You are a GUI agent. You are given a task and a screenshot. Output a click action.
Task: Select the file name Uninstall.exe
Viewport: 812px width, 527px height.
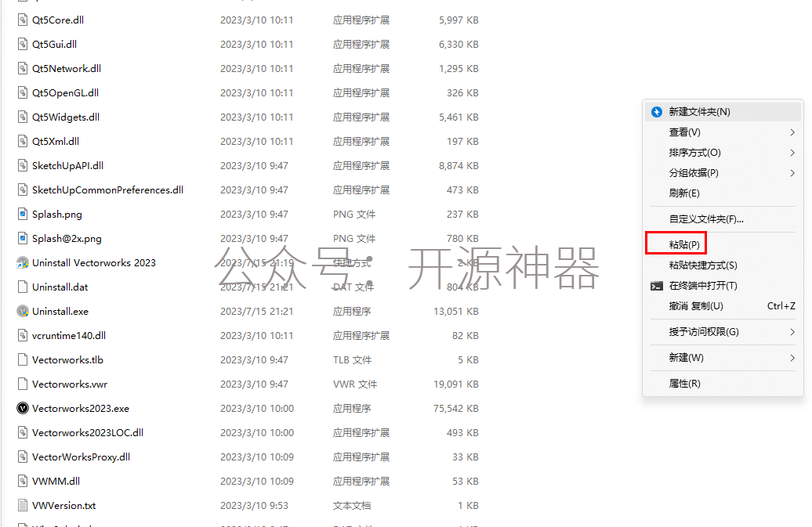pyautogui.click(x=60, y=312)
